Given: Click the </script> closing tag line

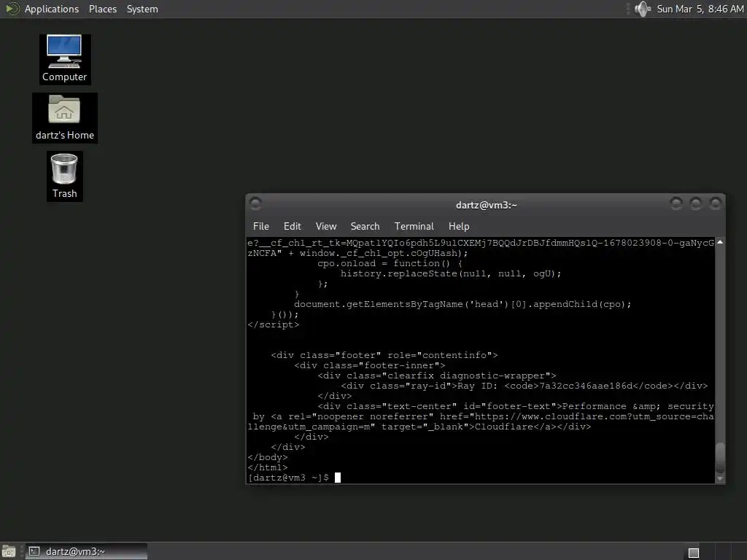Looking at the screenshot, I should pos(274,324).
